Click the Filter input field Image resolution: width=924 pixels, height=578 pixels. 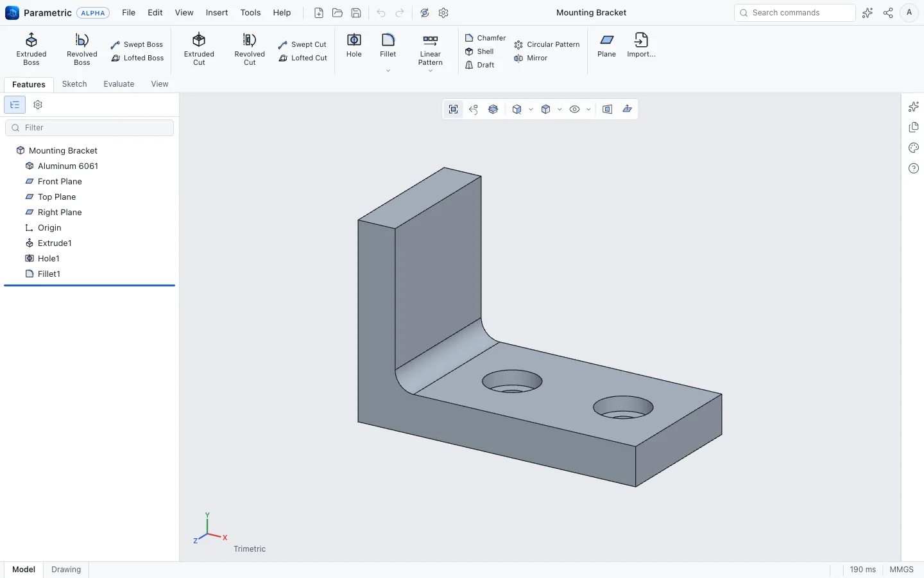click(x=90, y=128)
